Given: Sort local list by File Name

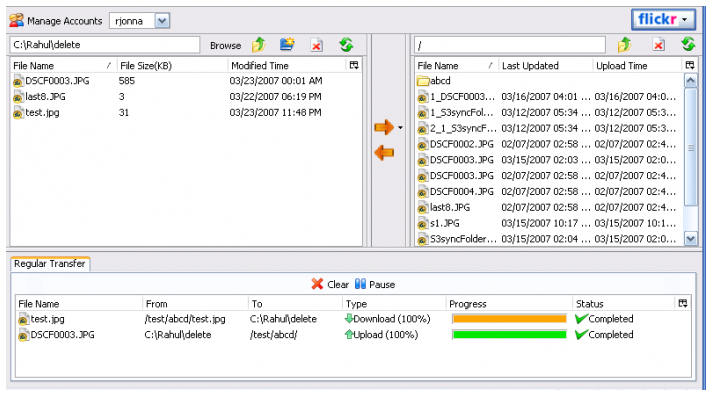Looking at the screenshot, I should point(63,66).
